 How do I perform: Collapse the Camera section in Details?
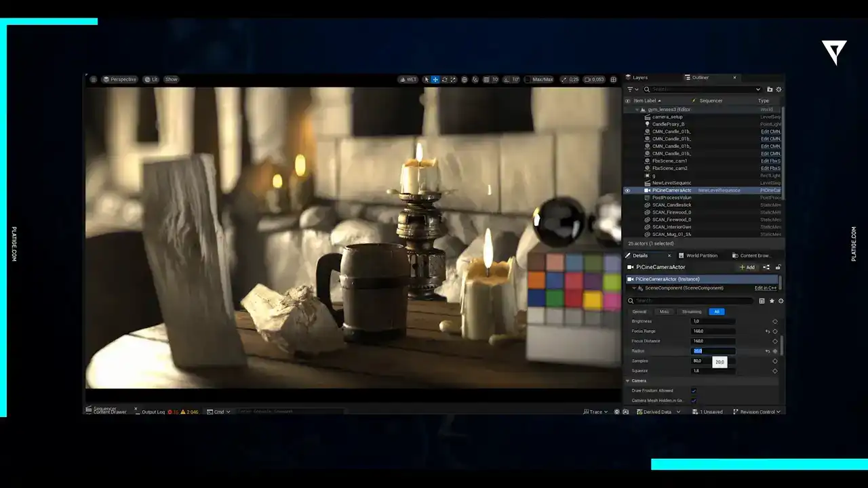tap(627, 381)
